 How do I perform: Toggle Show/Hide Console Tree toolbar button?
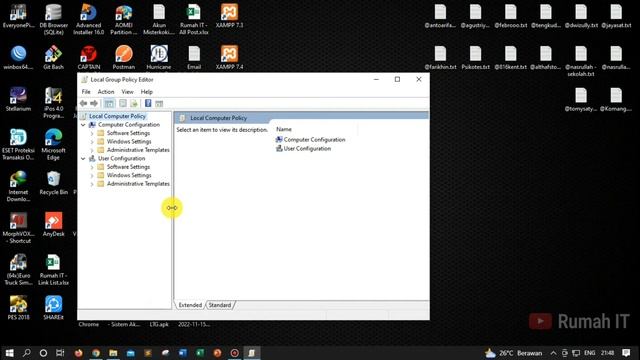[x=109, y=104]
